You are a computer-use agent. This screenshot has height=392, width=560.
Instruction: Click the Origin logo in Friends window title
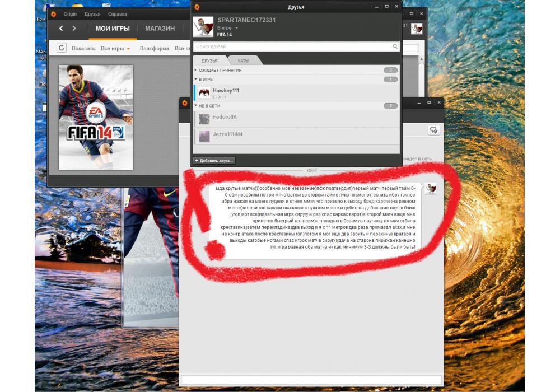pos(197,7)
